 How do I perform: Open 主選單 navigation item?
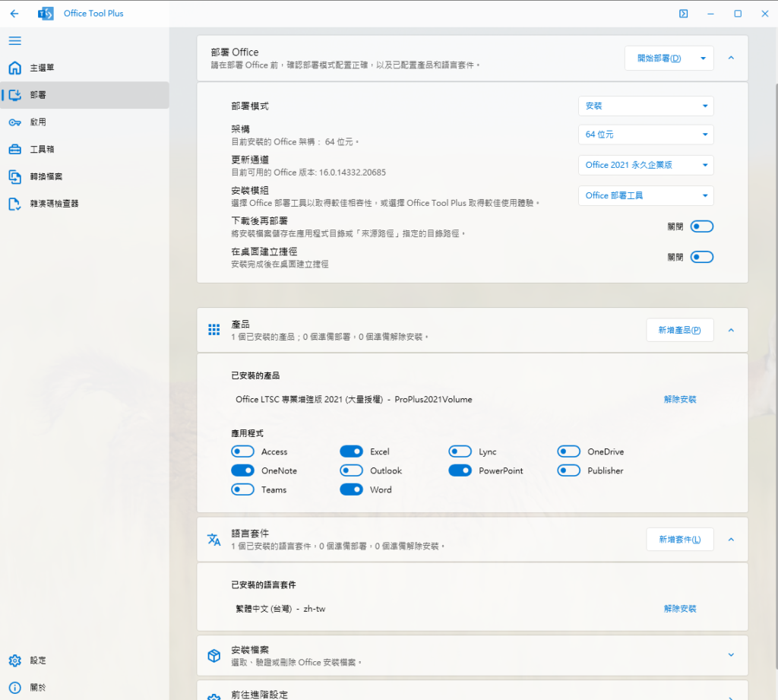coord(84,68)
